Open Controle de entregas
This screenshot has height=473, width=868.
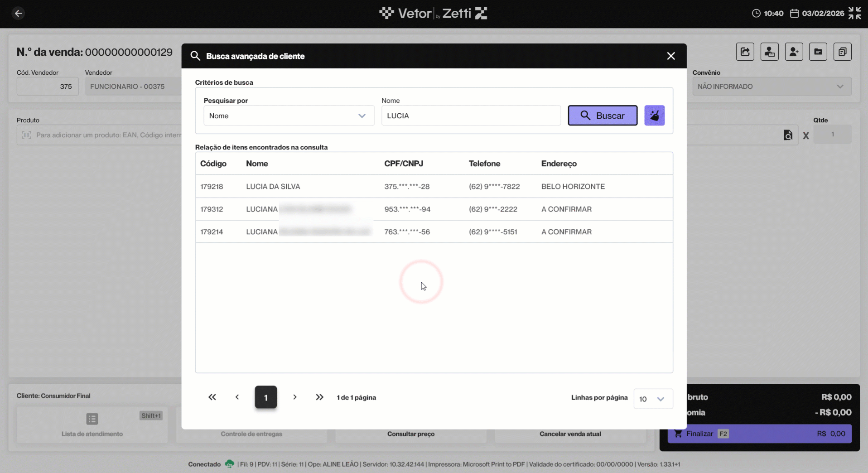click(251, 434)
